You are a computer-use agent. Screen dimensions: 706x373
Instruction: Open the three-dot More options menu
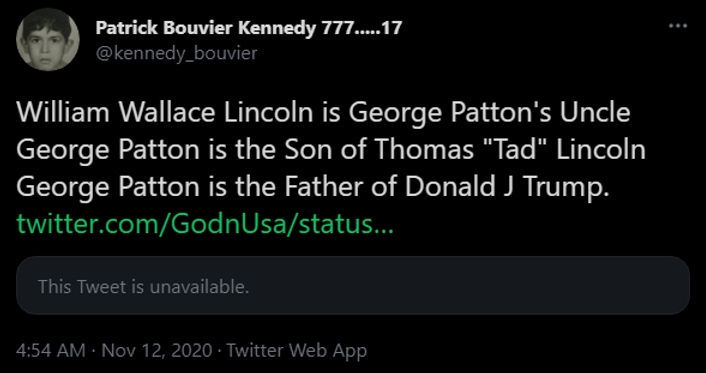678,26
